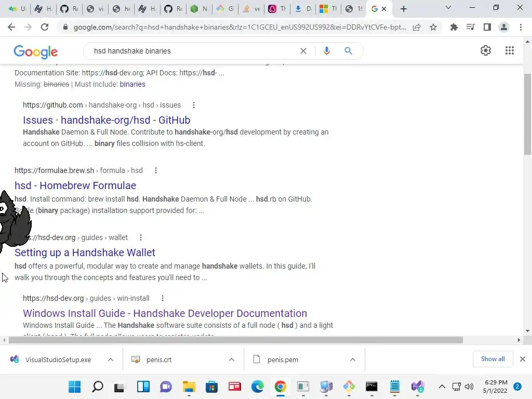Focus the Google search input field
This screenshot has width=532, height=399.
(x=193, y=51)
